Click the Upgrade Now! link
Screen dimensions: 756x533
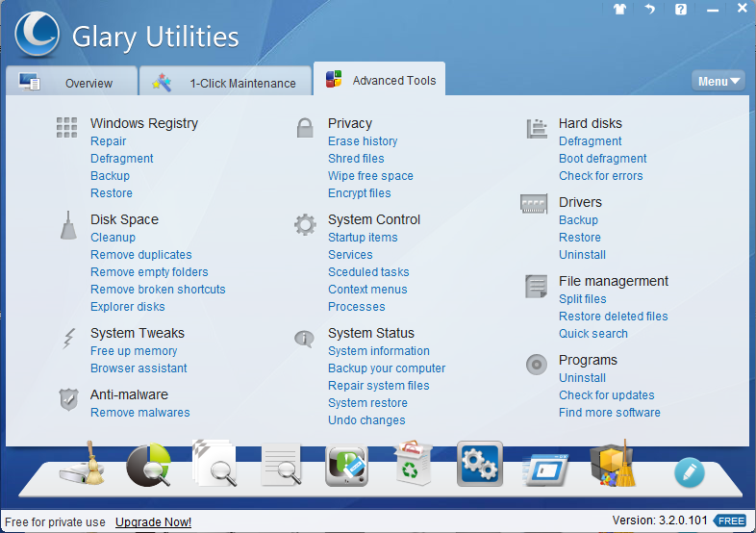coord(153,521)
